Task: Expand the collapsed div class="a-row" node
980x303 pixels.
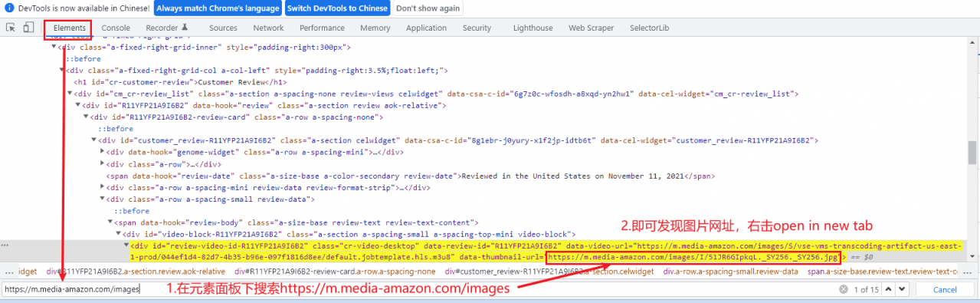Action: pos(103,164)
